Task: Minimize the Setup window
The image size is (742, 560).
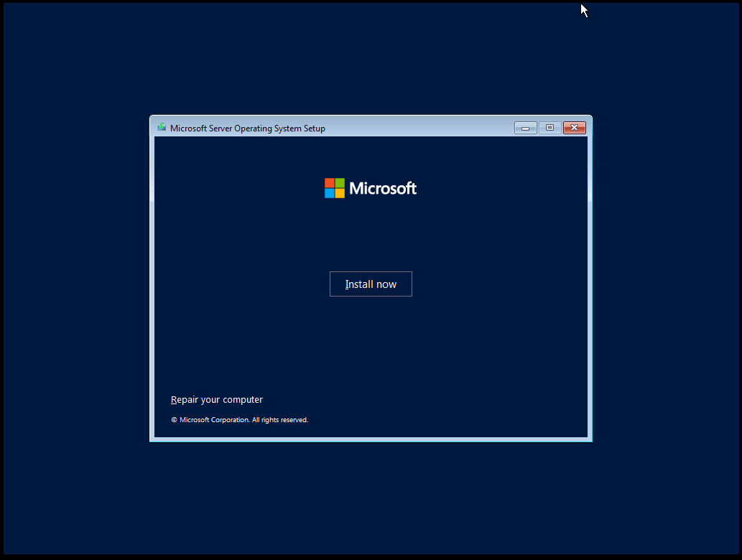Action: click(525, 128)
